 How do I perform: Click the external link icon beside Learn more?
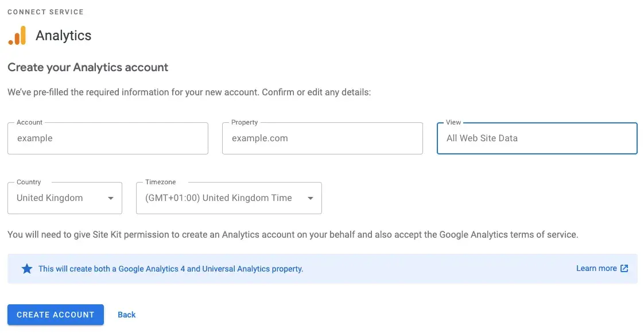click(624, 269)
